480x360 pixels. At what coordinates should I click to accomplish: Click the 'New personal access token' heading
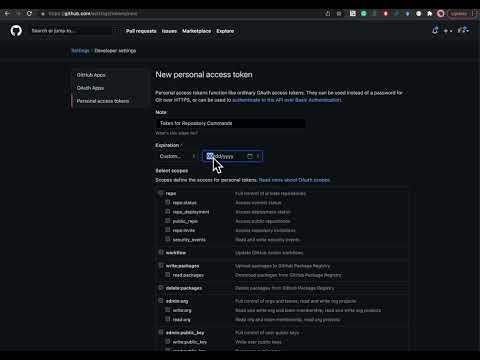(204, 75)
